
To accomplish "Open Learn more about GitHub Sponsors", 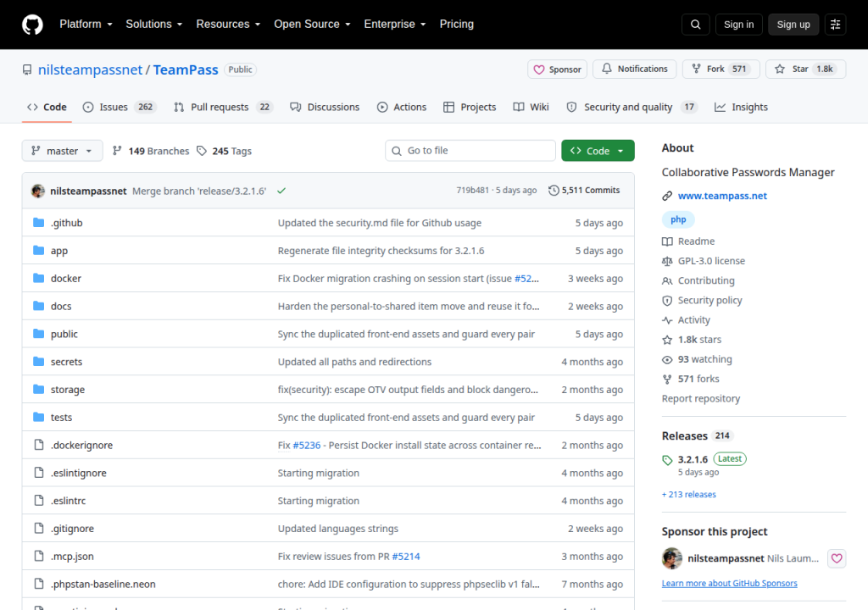I will (x=730, y=584).
